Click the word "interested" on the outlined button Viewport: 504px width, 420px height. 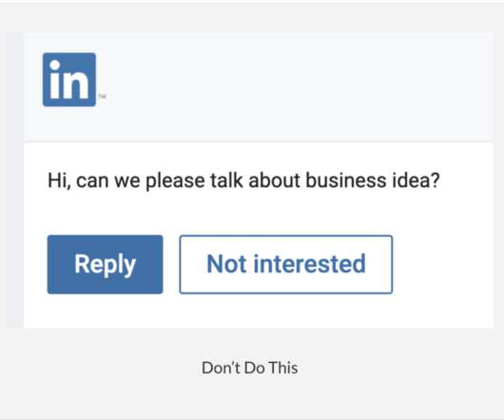310,263
